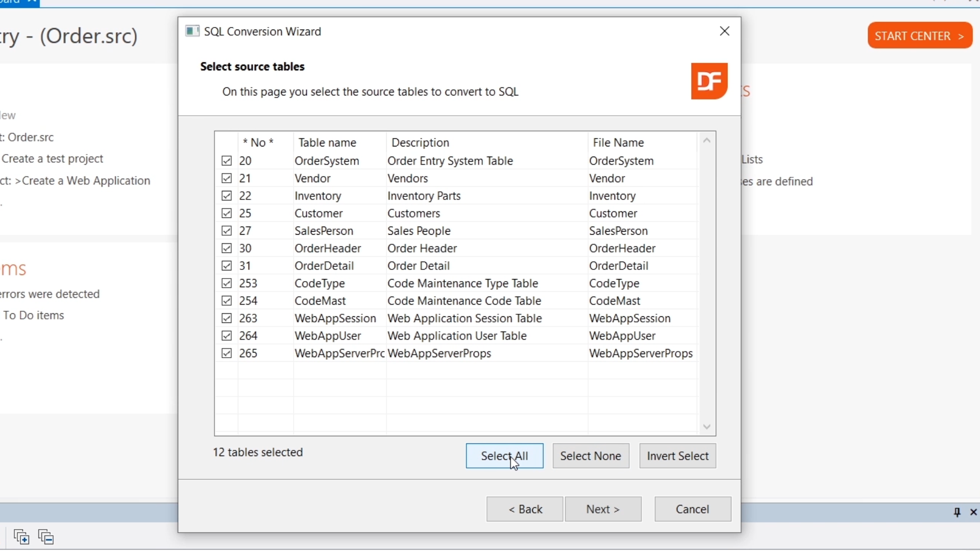Click the Description column header
This screenshot has height=551, width=980.
[x=420, y=142]
